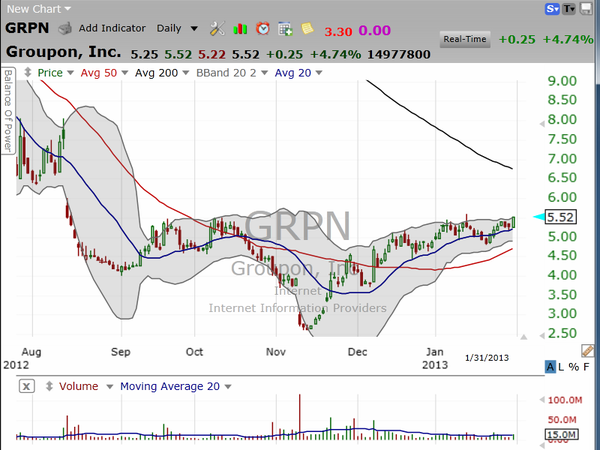
Task: Click the 1/31/2013 date label
Action: 487,358
